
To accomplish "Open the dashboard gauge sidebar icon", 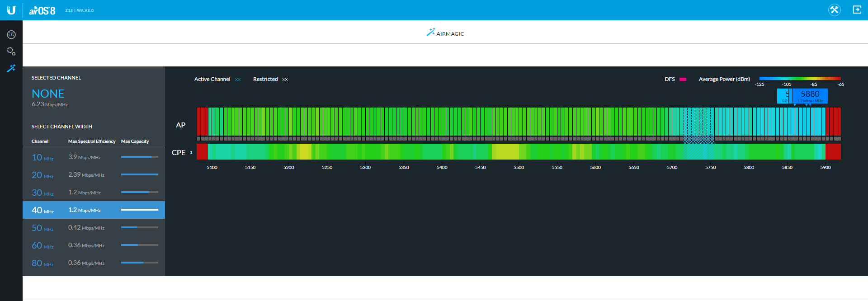I will point(11,34).
